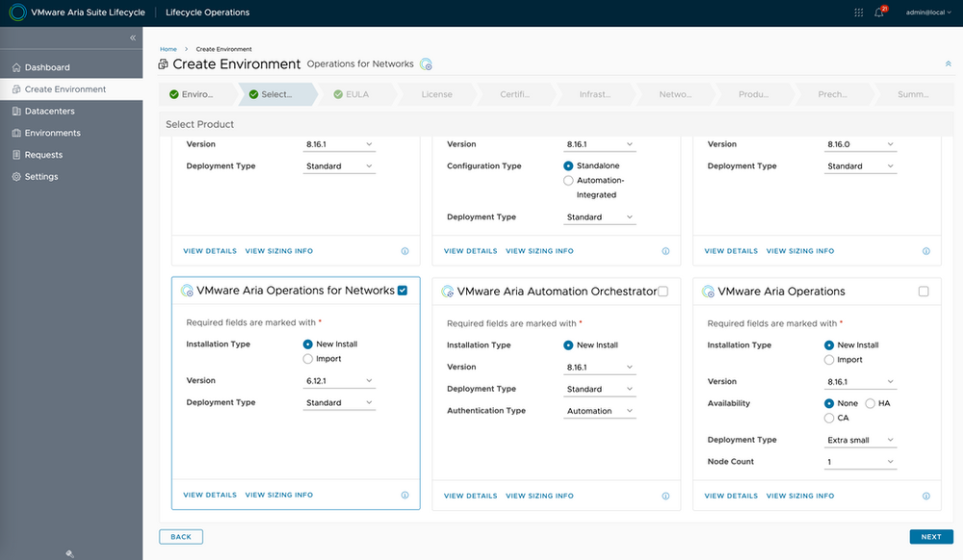Click the Environments icon in sidebar
Image resolution: width=963 pixels, height=560 pixels.
click(16, 133)
